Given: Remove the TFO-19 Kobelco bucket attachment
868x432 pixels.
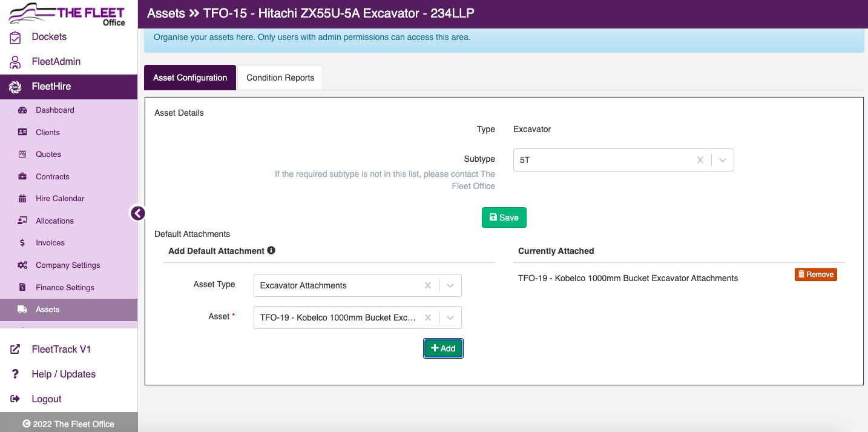Looking at the screenshot, I should [x=816, y=274].
